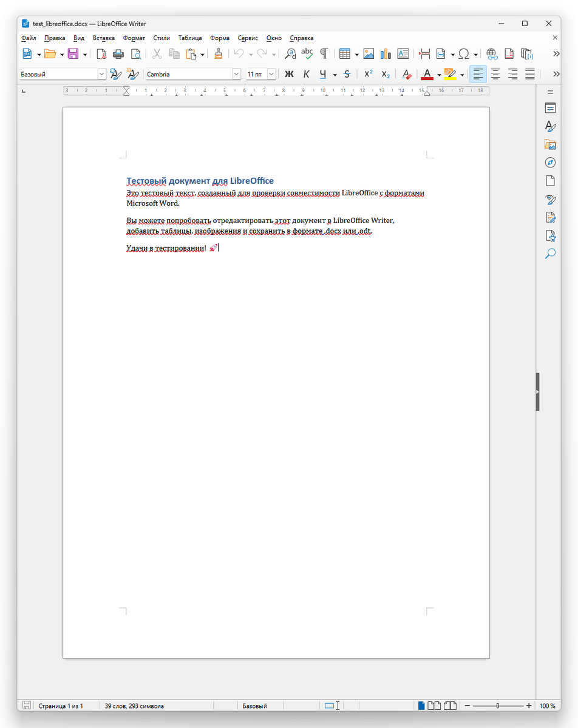
Task: Open the Формат menu
Action: click(x=134, y=38)
